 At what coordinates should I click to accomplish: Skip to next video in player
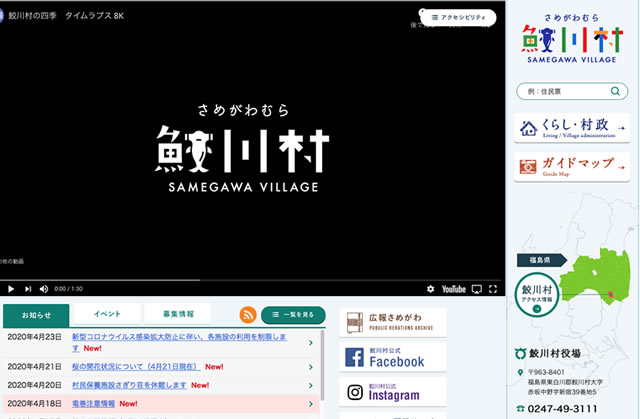click(28, 289)
